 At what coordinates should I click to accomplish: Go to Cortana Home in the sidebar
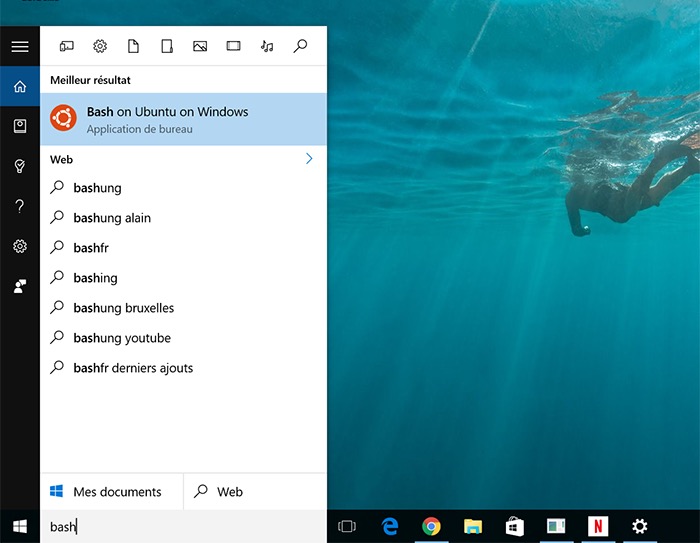coord(20,87)
